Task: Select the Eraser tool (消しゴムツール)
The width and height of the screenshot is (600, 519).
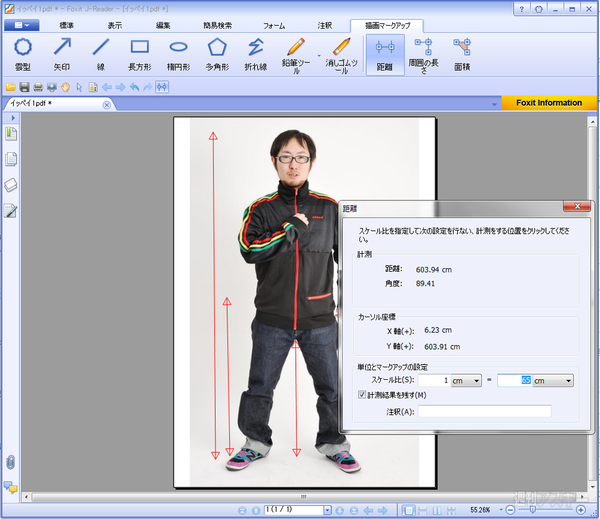Action: (x=341, y=54)
